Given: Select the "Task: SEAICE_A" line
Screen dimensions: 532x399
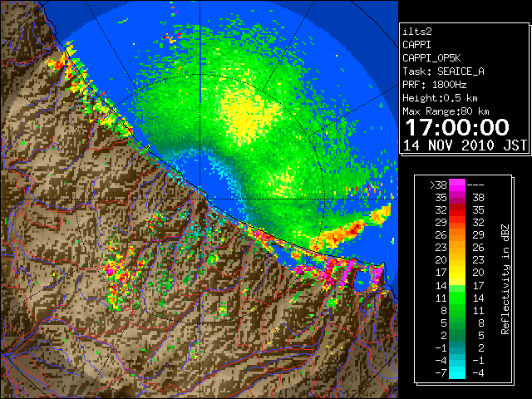Looking at the screenshot, I should coord(443,71).
